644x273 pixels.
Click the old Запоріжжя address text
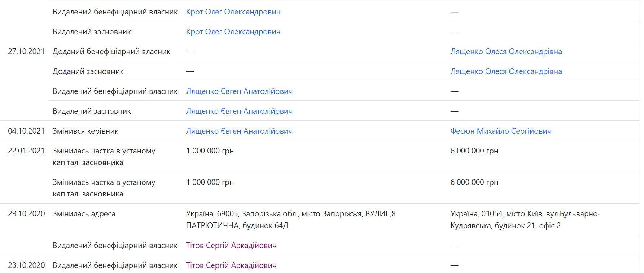point(290,220)
